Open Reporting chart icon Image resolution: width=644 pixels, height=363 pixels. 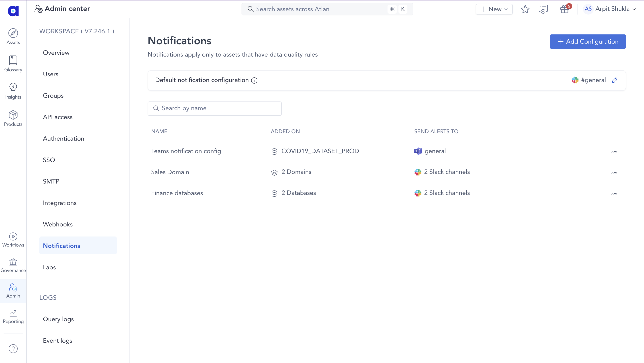pyautogui.click(x=13, y=313)
